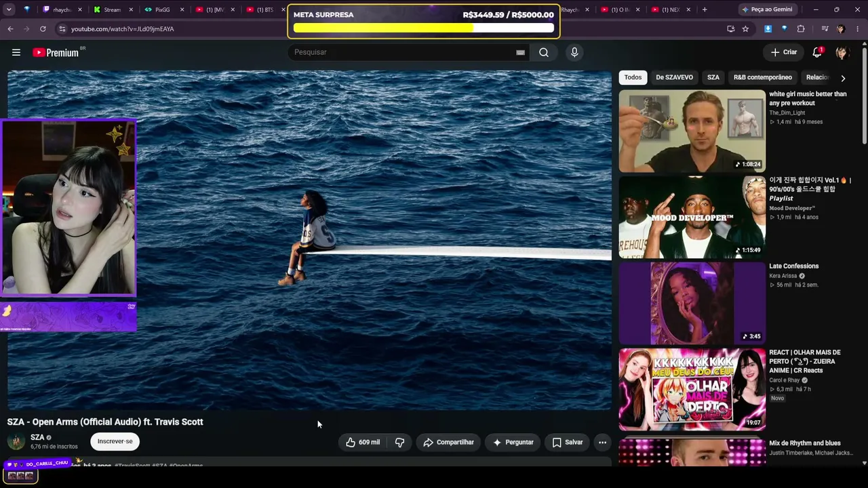Bookmark this page with star icon
This screenshot has height=488, width=868.
pos(745,29)
